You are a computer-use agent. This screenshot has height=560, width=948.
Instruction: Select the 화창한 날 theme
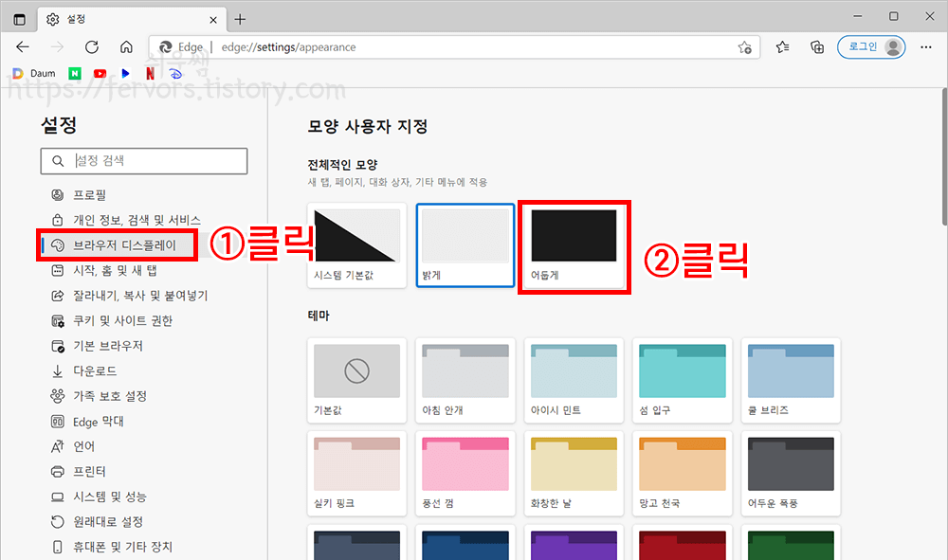point(574,474)
